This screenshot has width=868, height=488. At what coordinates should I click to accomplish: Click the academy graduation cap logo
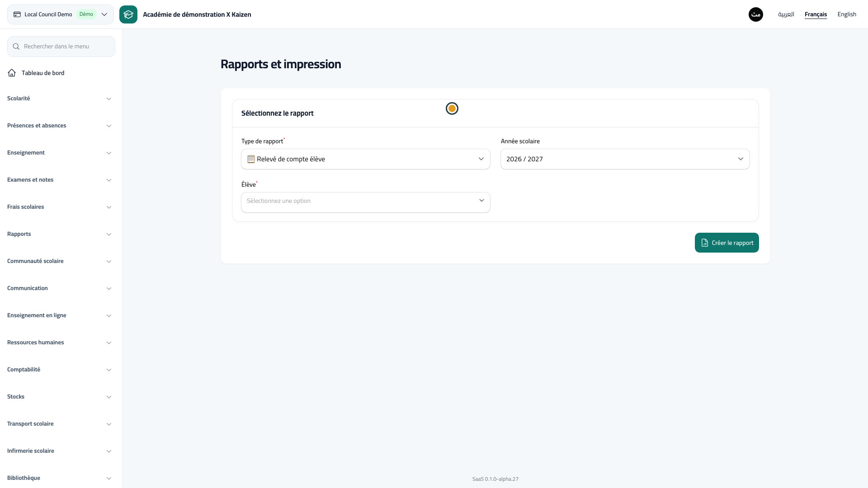128,14
